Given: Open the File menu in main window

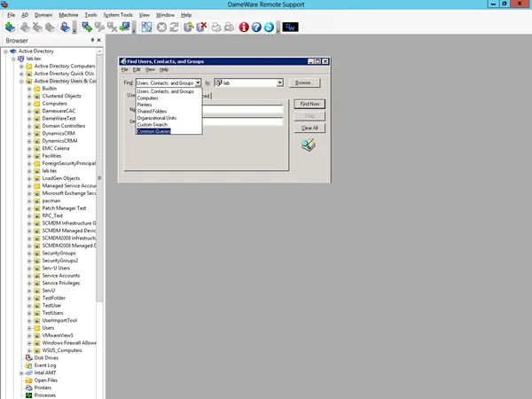Looking at the screenshot, I should [x=12, y=15].
